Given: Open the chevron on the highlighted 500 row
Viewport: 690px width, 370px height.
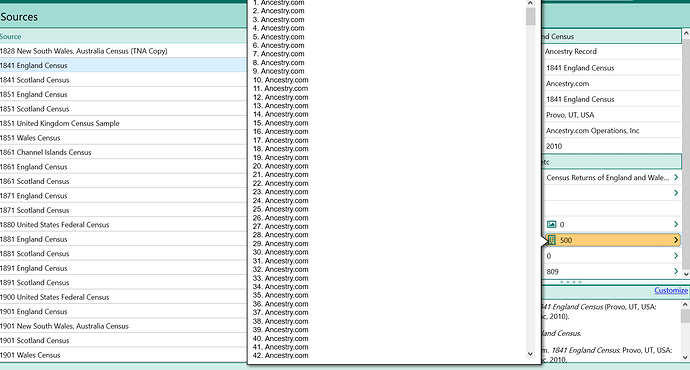Looking at the screenshot, I should click(676, 240).
